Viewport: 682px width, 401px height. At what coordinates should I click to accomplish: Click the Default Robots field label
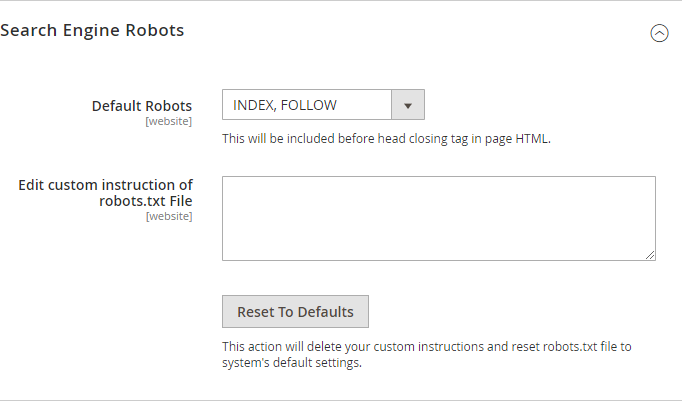142,105
